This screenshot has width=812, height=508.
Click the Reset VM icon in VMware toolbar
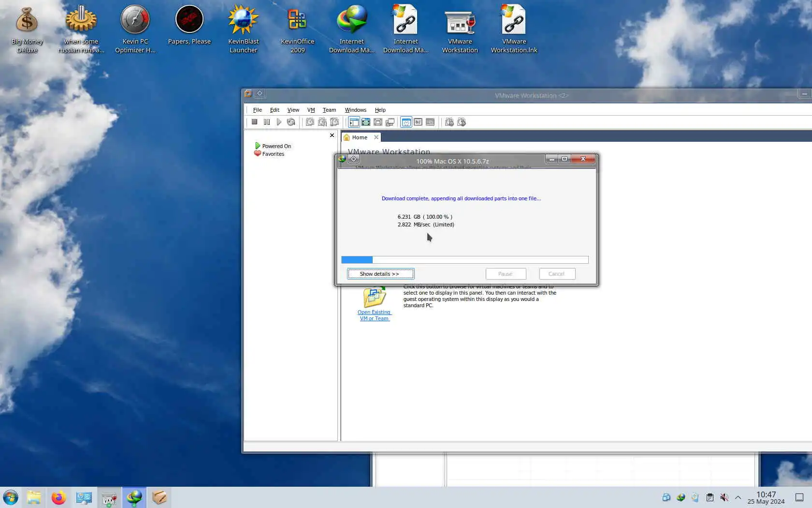pyautogui.click(x=291, y=122)
